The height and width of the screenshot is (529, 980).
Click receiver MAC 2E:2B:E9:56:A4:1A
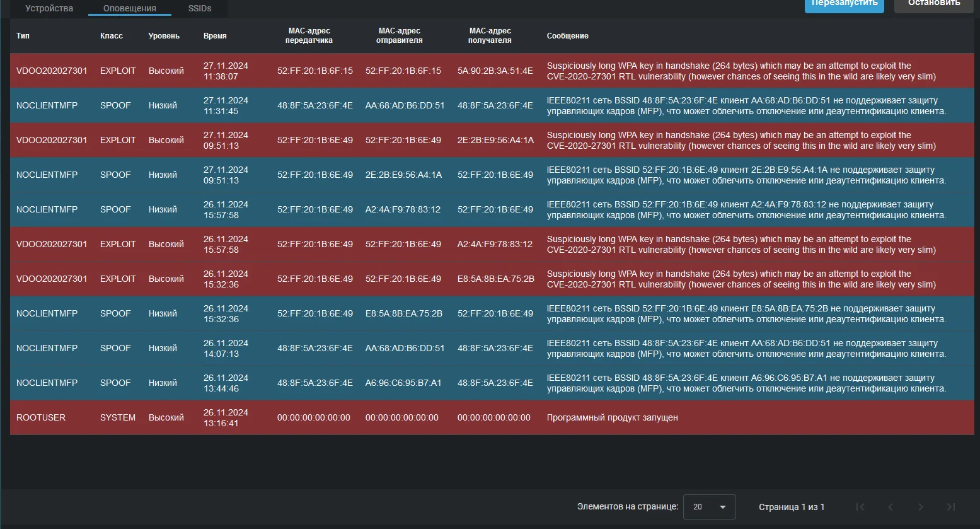495,140
